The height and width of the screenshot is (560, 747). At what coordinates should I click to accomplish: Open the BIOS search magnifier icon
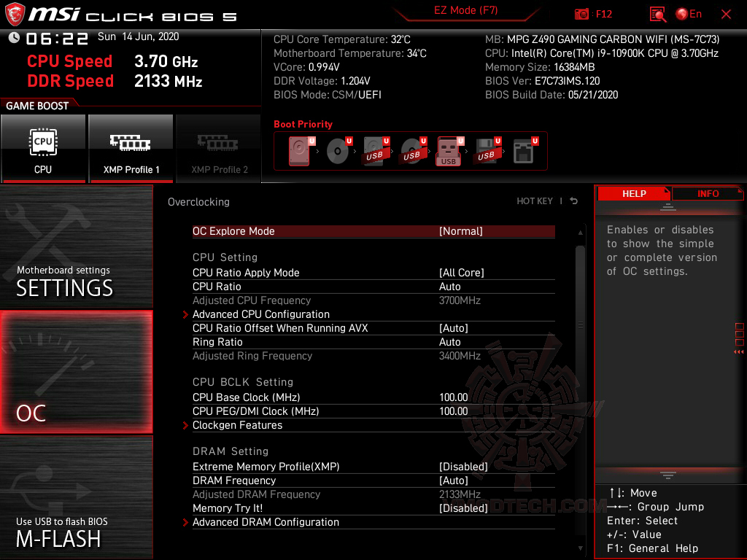pos(657,15)
